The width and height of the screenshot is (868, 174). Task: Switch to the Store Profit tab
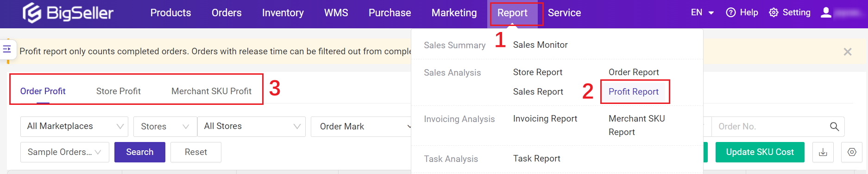[x=119, y=91]
